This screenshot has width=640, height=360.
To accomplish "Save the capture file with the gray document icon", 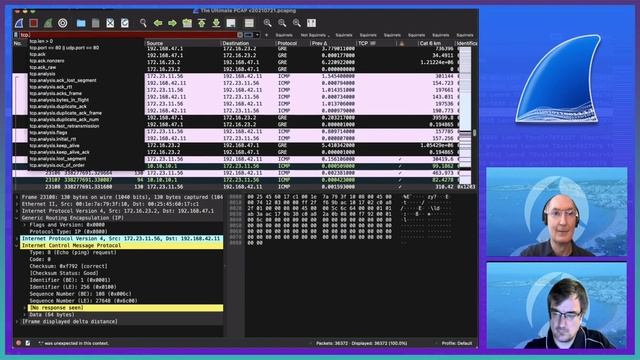I will coord(96,23).
